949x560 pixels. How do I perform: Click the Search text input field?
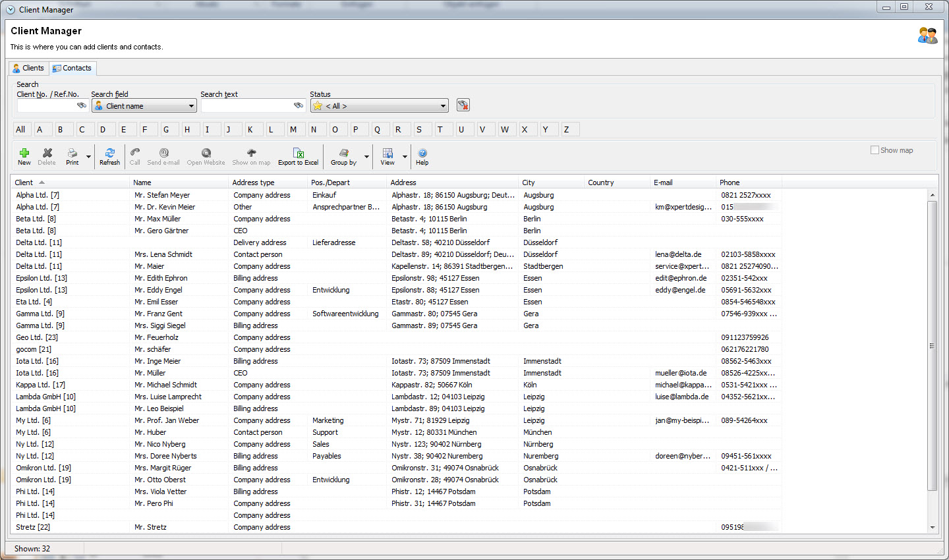pos(247,105)
